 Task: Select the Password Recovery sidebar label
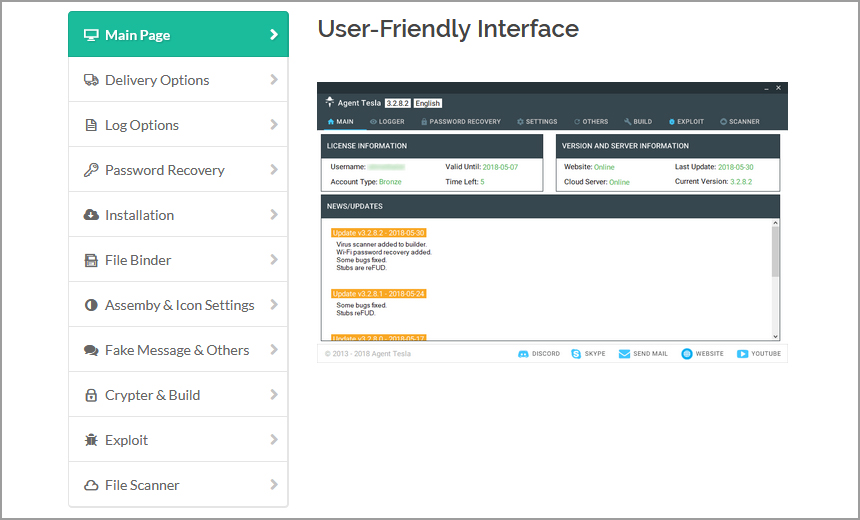[165, 171]
